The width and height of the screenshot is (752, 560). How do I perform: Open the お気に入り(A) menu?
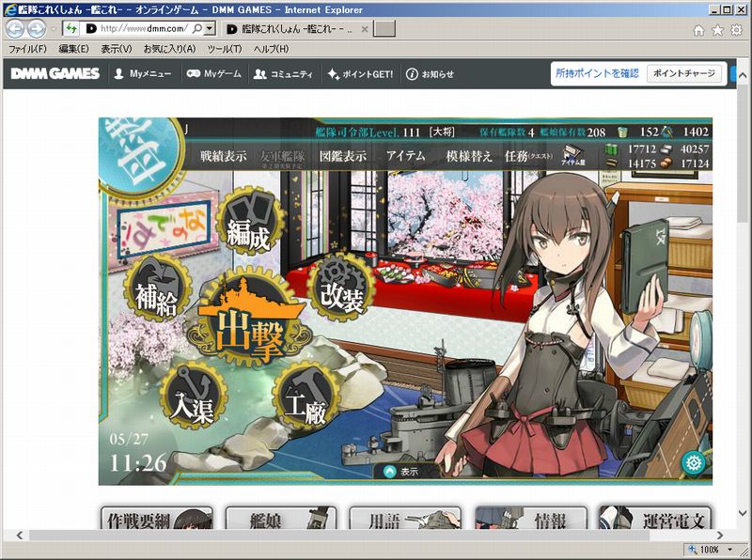[x=170, y=49]
